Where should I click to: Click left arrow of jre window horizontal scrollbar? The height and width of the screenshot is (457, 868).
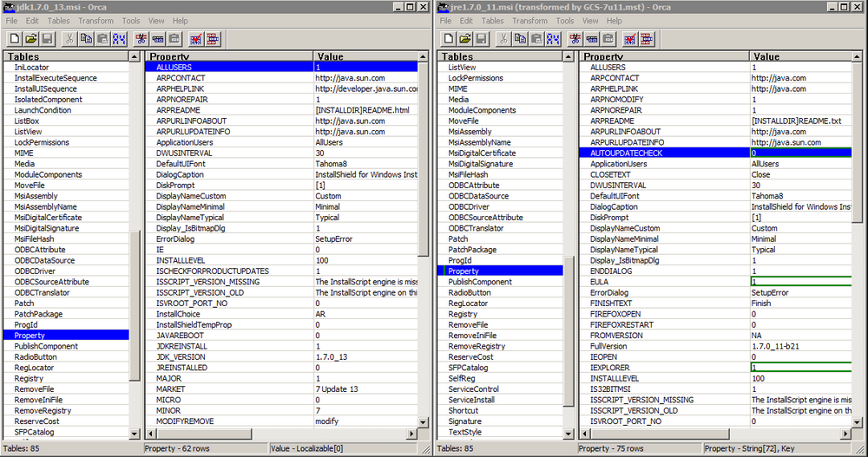point(585,434)
